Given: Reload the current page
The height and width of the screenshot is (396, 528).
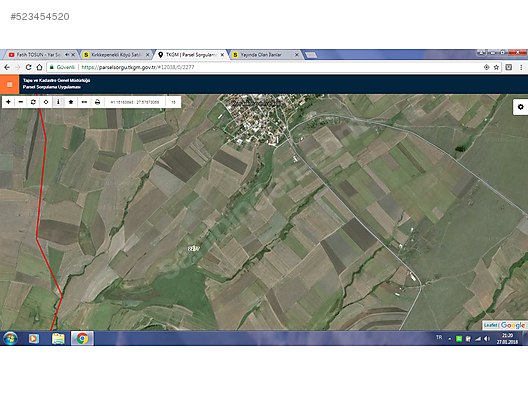Looking at the screenshot, I should pos(28,67).
